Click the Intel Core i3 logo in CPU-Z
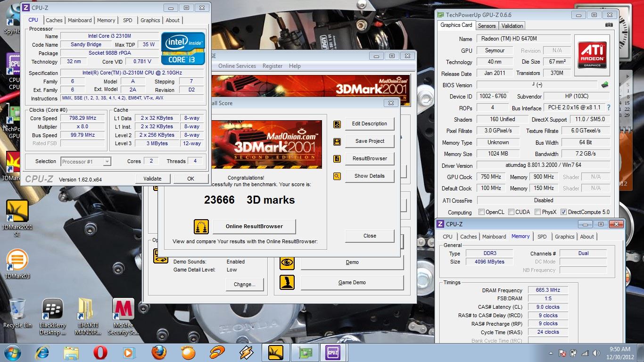 (183, 49)
